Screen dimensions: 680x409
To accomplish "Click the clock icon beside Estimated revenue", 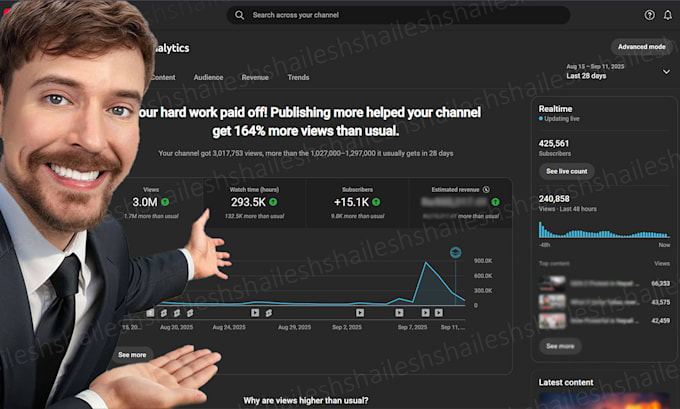I will point(486,190).
